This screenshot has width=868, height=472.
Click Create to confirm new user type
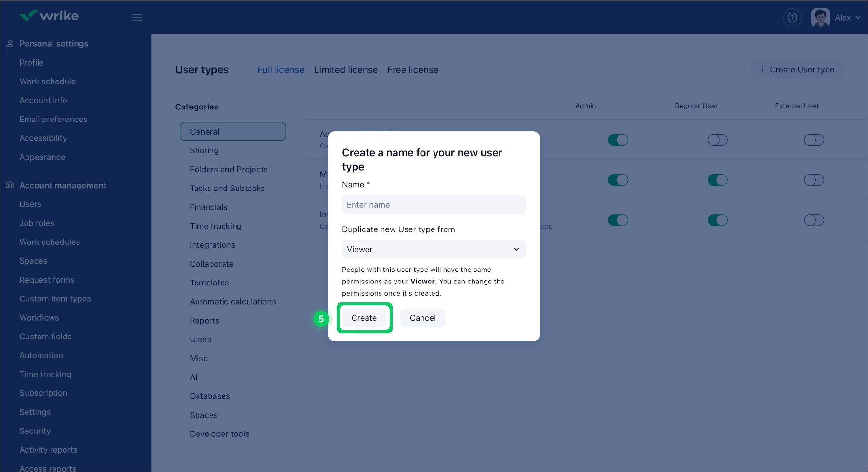click(364, 318)
